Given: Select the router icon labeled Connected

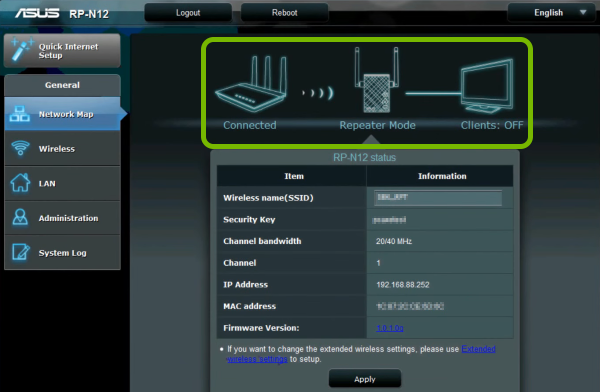Looking at the screenshot, I should pos(251,84).
